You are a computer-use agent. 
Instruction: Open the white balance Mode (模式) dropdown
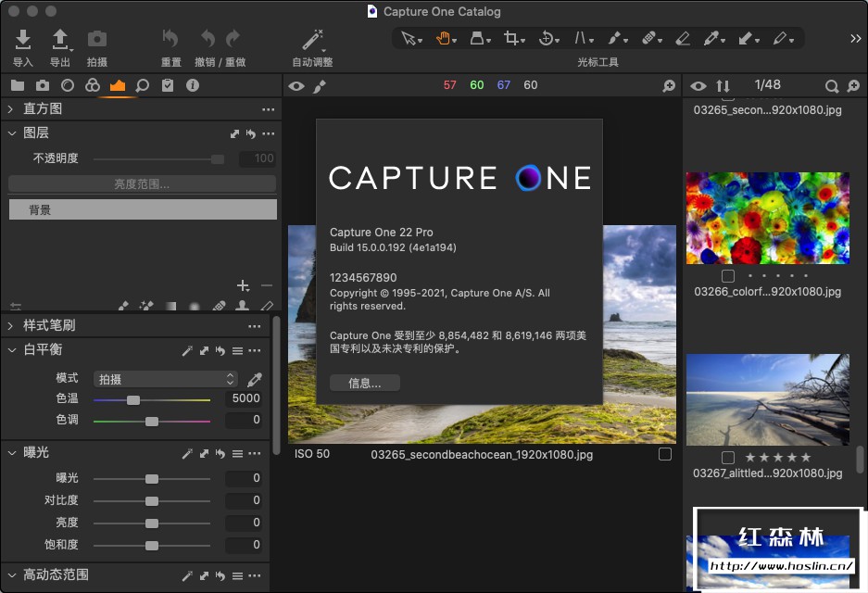tap(166, 379)
